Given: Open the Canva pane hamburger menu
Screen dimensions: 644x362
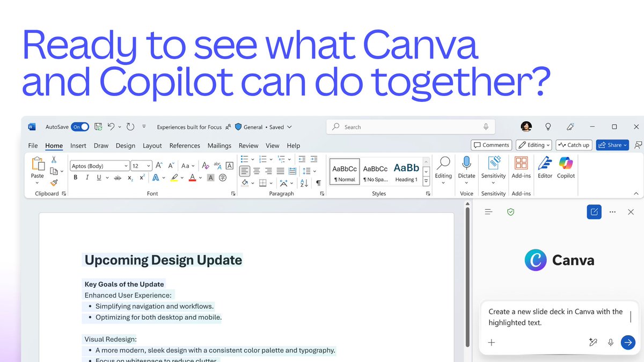Looking at the screenshot, I should coord(488,212).
